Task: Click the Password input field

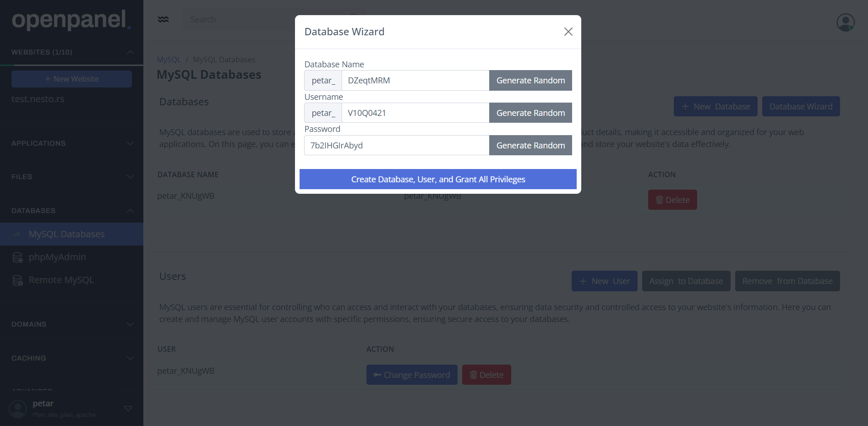Action: pyautogui.click(x=397, y=145)
